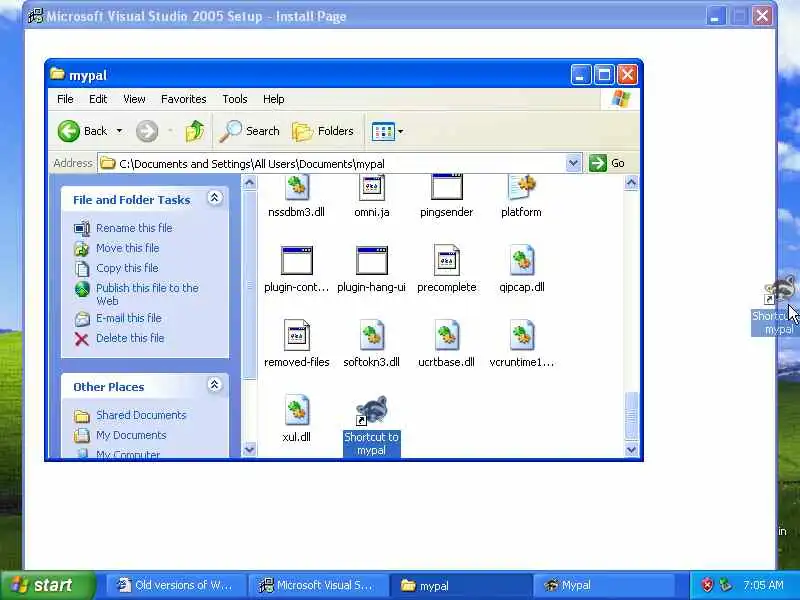Switch to Mypal browser taskbar item
Screen dimensions: 800x600
click(x=603, y=585)
